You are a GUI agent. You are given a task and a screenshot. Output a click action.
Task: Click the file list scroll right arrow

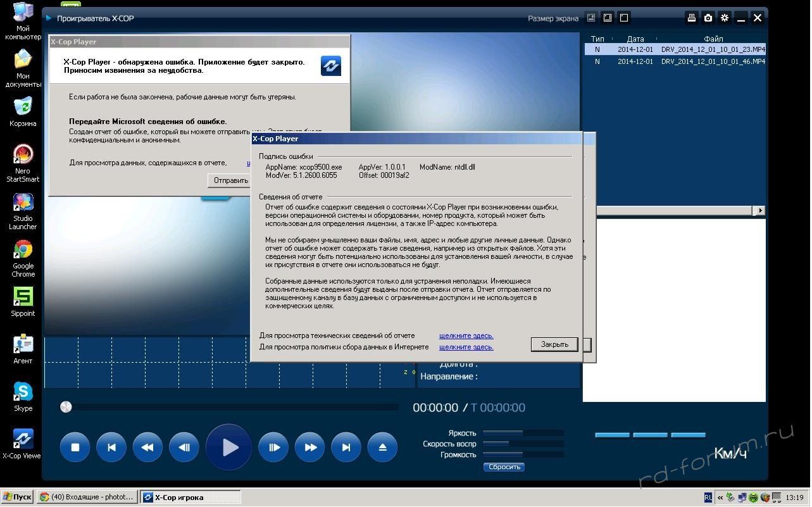(761, 210)
